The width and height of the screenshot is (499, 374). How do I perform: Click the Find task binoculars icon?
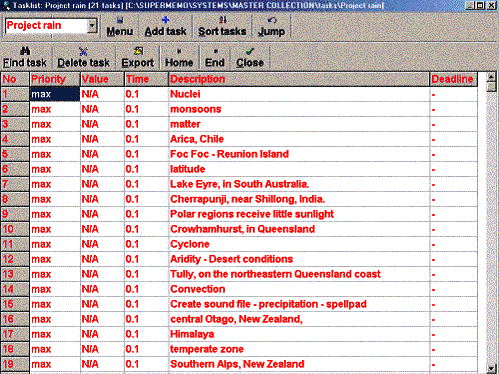(25, 51)
